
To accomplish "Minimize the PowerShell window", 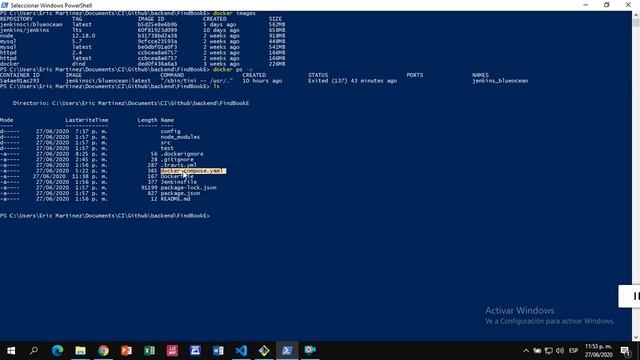I will (x=586, y=5).
